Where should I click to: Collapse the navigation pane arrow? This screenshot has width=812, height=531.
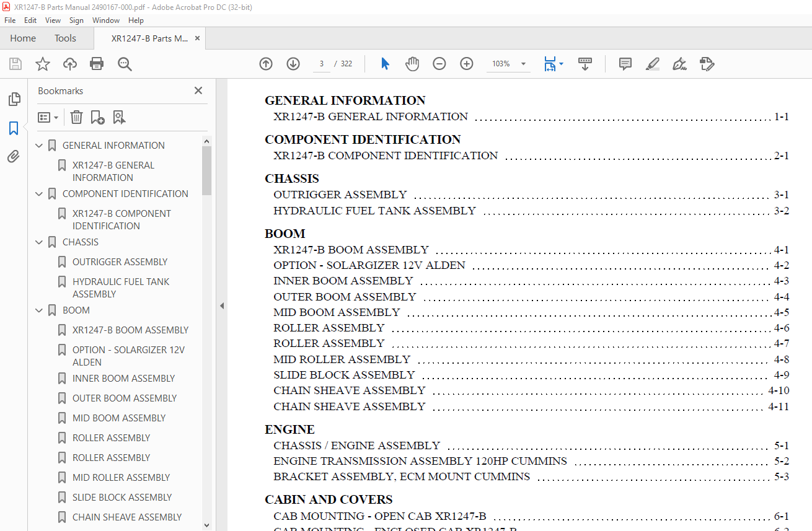pos(221,305)
